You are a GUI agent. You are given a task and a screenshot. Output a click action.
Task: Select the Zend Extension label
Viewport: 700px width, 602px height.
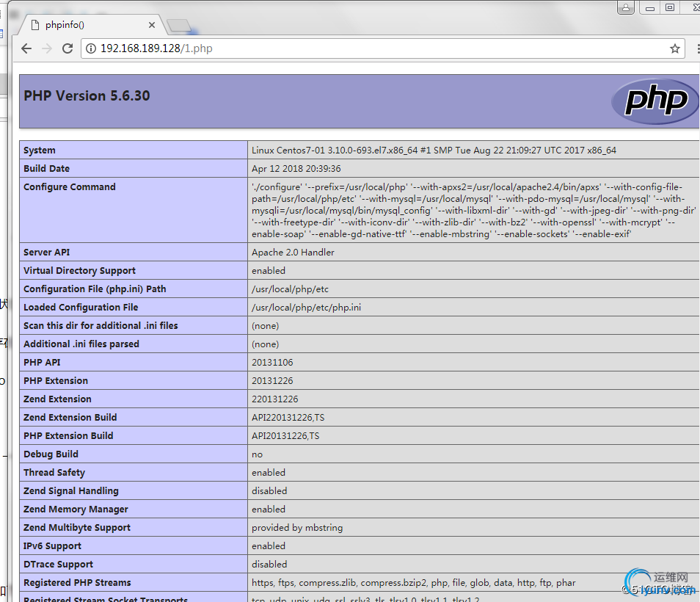coord(57,399)
